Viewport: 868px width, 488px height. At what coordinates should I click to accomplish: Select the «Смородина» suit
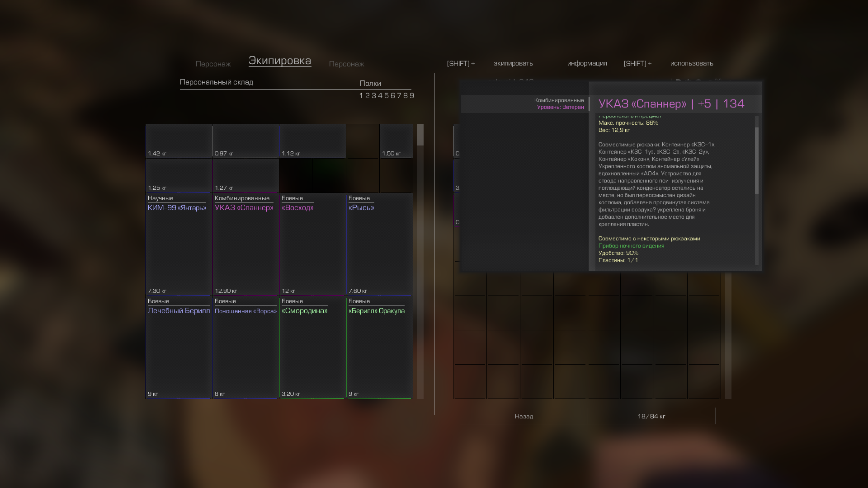point(312,347)
